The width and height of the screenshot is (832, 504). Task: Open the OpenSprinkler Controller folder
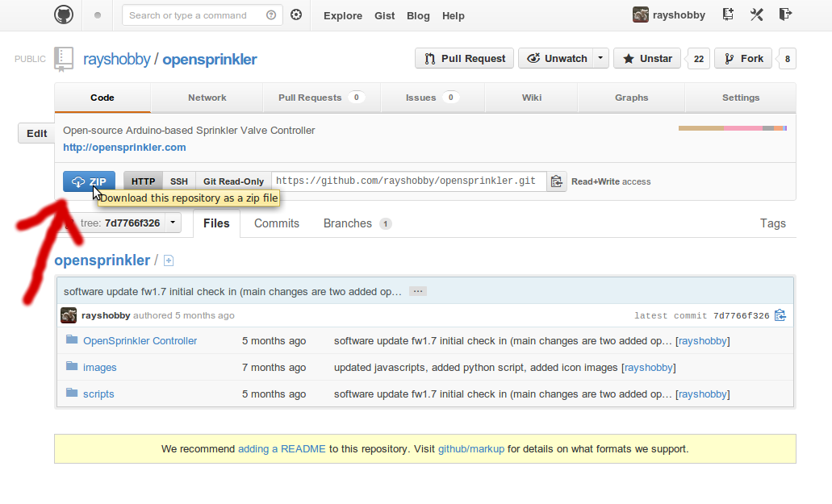pyautogui.click(x=140, y=341)
